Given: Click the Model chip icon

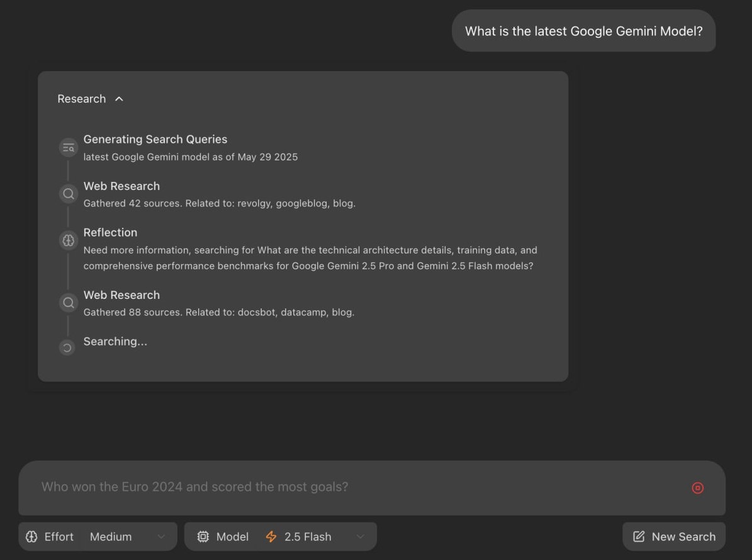Looking at the screenshot, I should [x=203, y=537].
